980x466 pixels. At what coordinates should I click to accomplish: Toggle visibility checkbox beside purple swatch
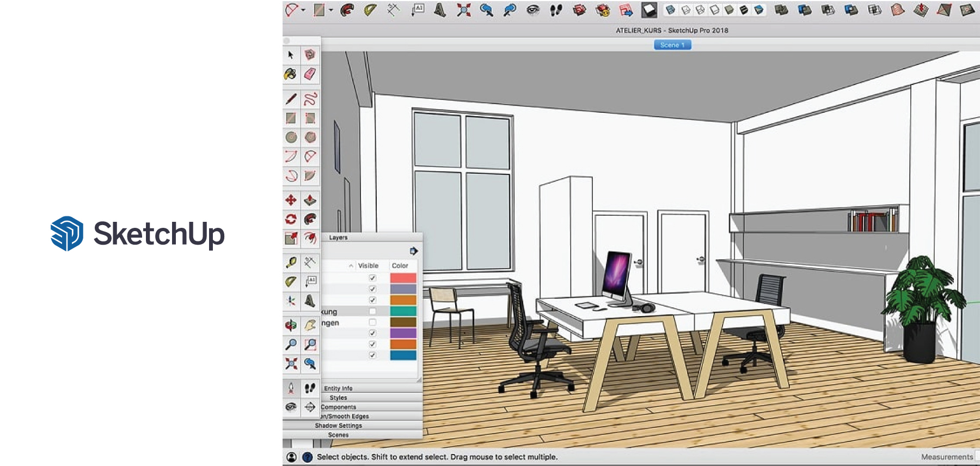click(x=372, y=333)
